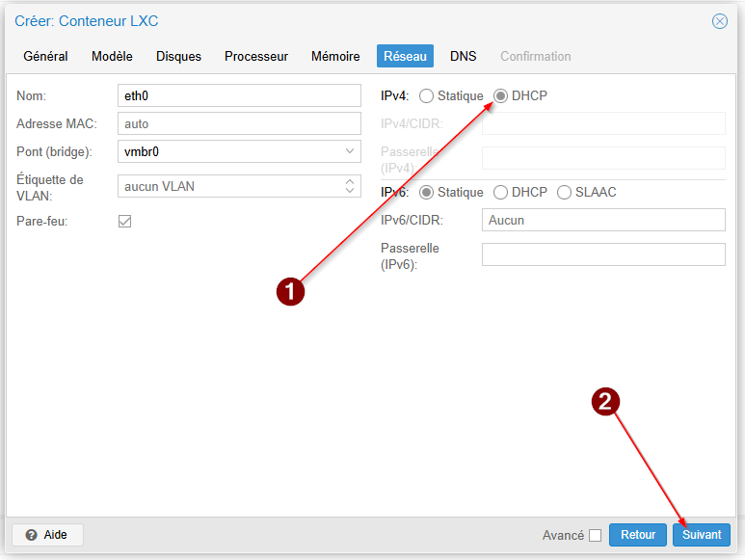Click the Adresse MAC auto field
The width and height of the screenshot is (745, 560).
(239, 123)
